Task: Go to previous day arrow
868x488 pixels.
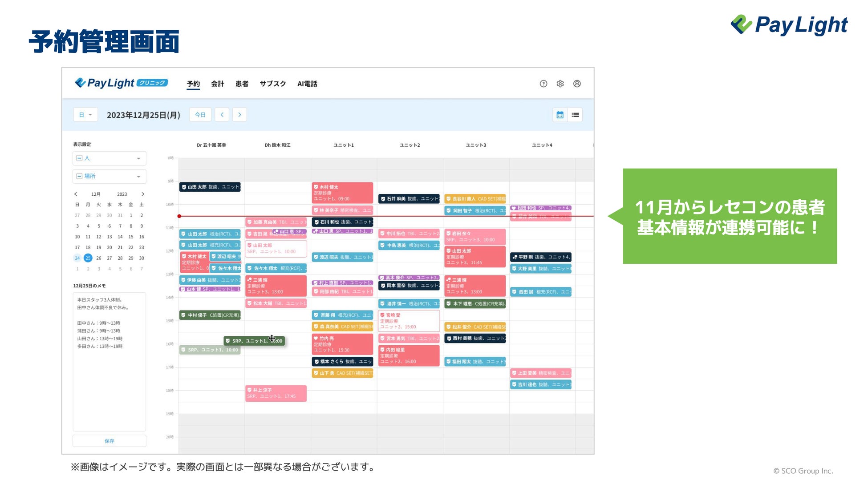Action: (x=222, y=115)
